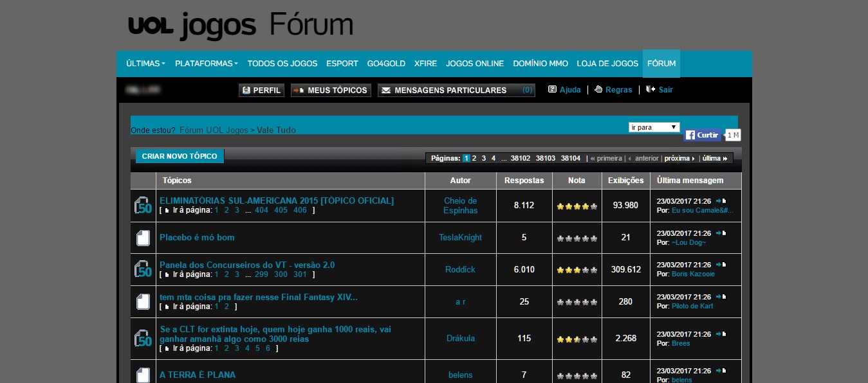Viewport: 868px width, 383px height.
Task: Select the FÓRUM tab
Action: coord(661,64)
